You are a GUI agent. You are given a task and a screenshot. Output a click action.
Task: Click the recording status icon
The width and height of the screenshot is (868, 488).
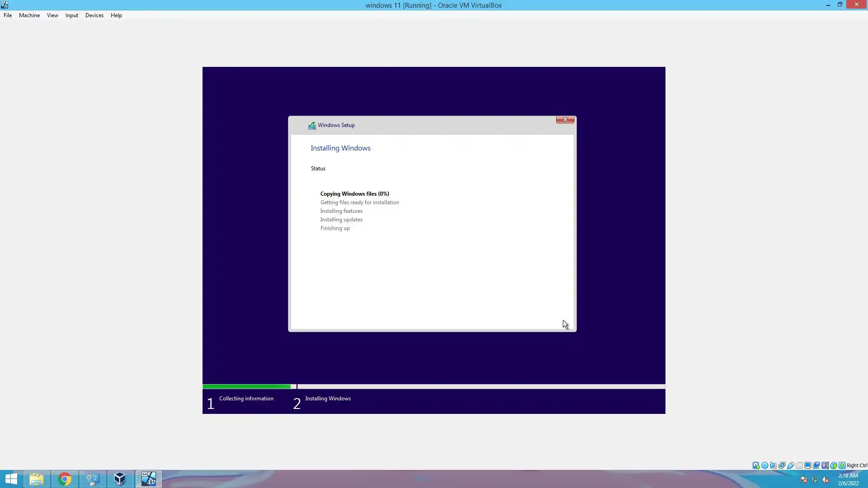coord(816,465)
